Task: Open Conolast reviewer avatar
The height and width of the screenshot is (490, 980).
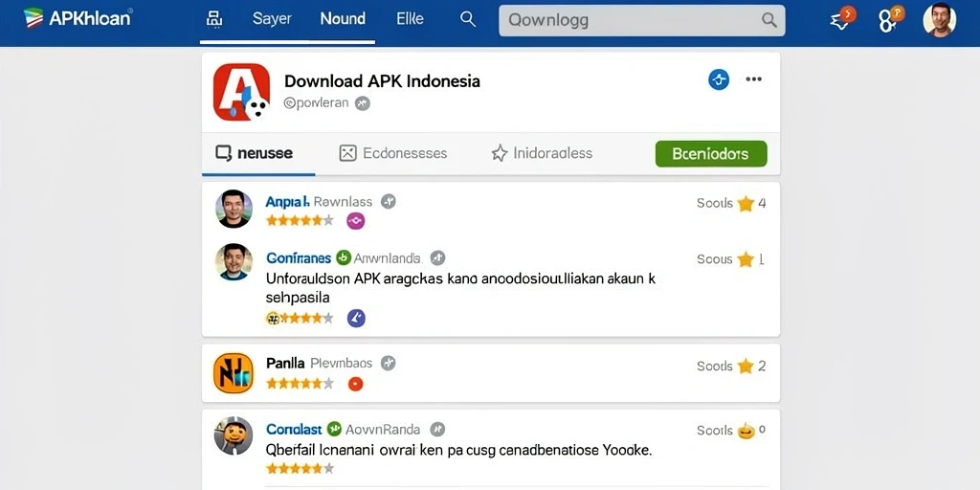Action: pos(234,435)
